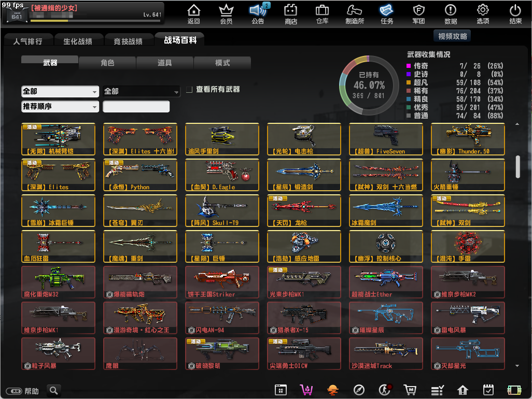Open the checklist icon in bottom bar
This screenshot has height=399, width=532.
point(437,391)
